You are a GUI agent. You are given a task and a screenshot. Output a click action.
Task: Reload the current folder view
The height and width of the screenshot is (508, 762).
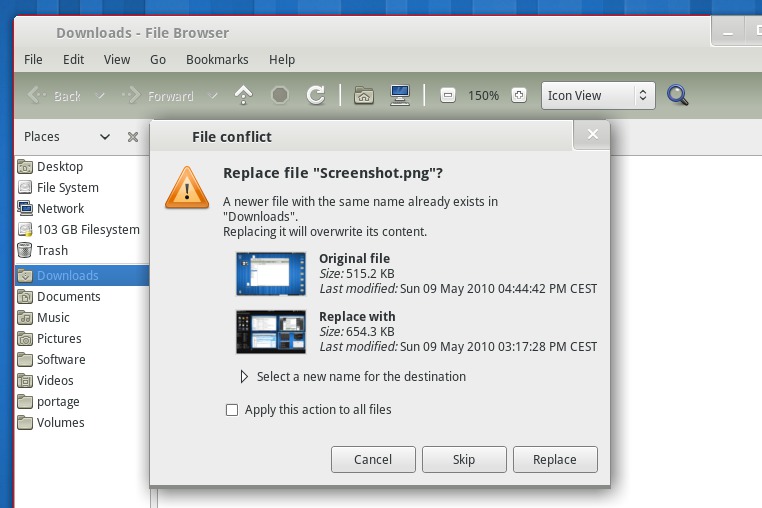(316, 95)
